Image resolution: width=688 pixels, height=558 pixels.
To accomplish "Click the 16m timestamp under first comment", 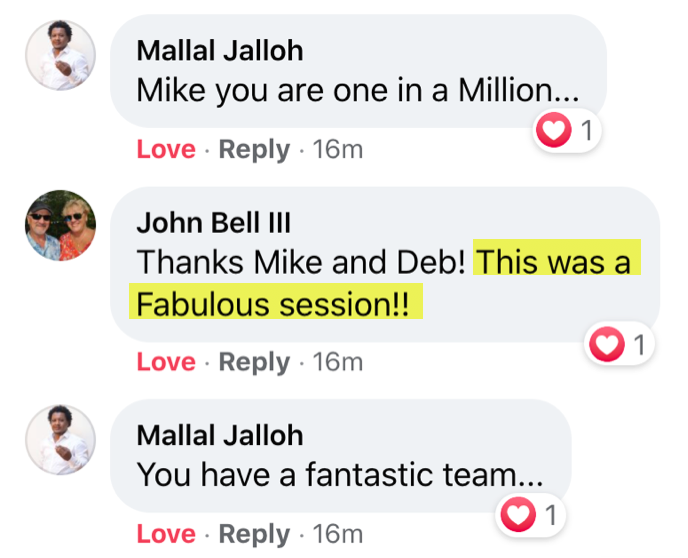I will 337,150.
